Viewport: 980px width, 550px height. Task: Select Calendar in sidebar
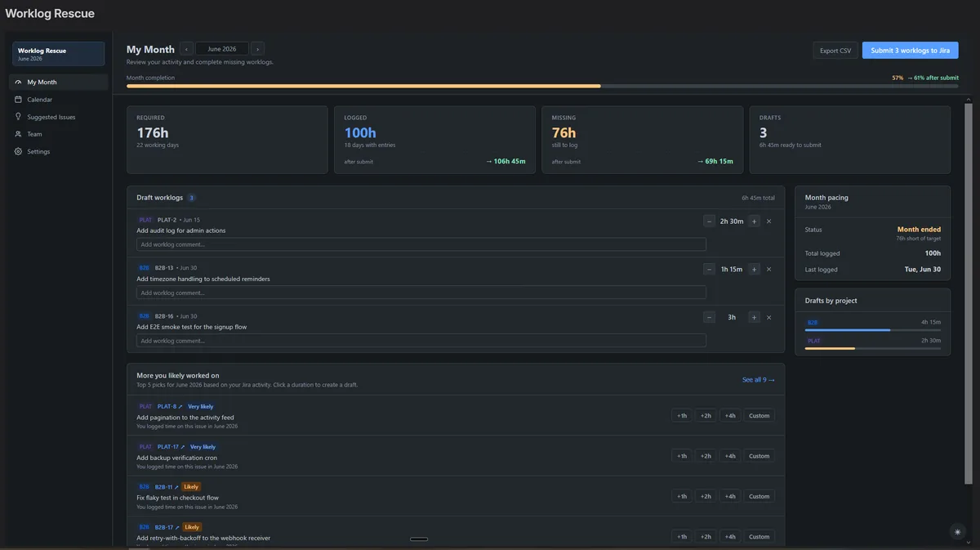(59, 100)
